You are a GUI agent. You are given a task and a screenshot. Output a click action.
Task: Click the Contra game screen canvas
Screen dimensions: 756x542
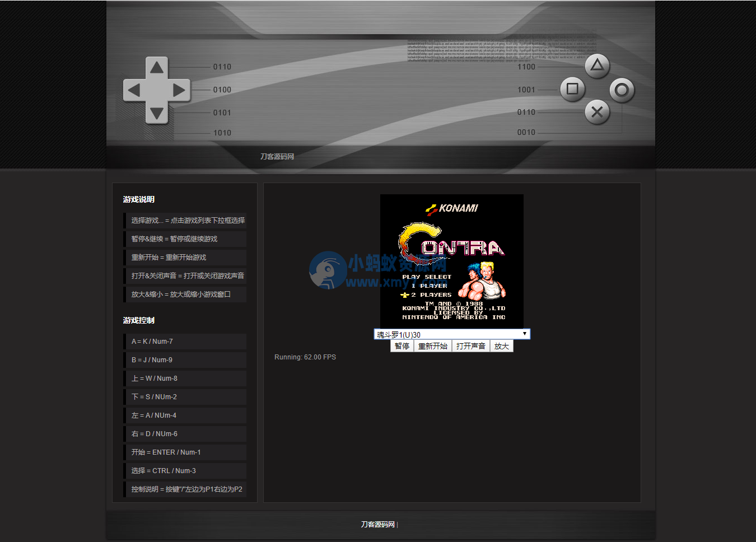[x=451, y=261]
